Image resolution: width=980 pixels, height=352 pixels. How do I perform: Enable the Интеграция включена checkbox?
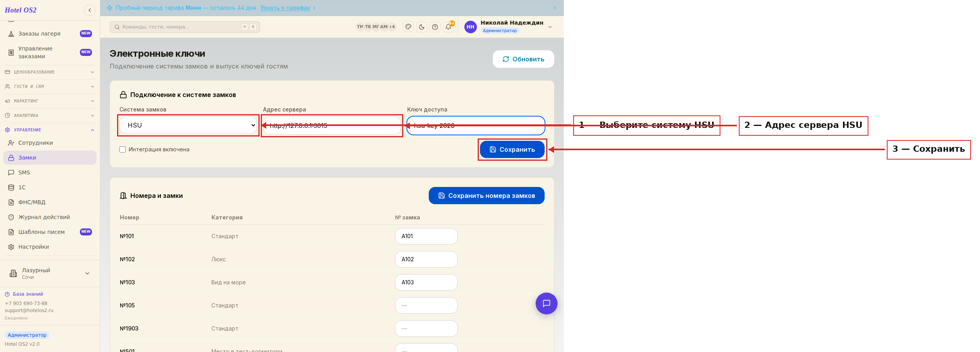[123, 149]
